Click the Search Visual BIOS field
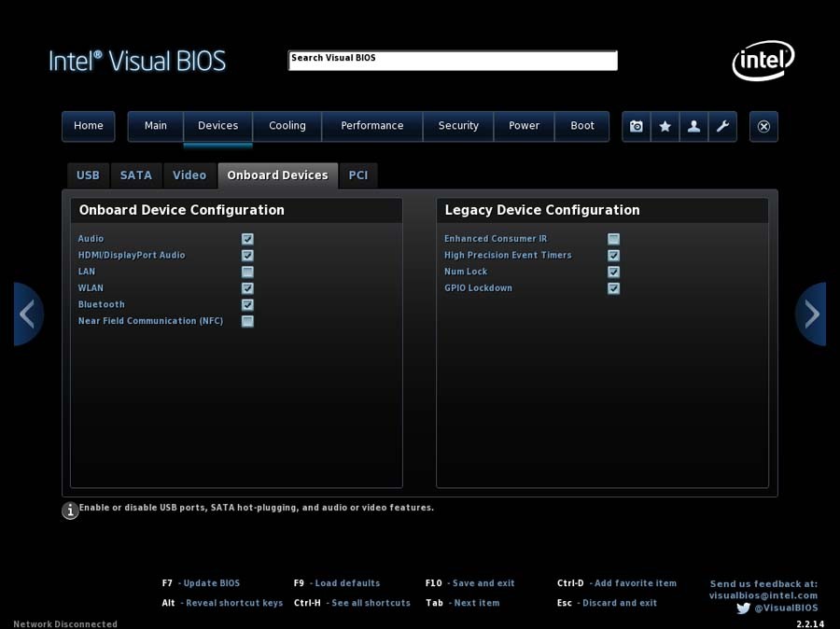The height and width of the screenshot is (629, 840). pos(453,60)
